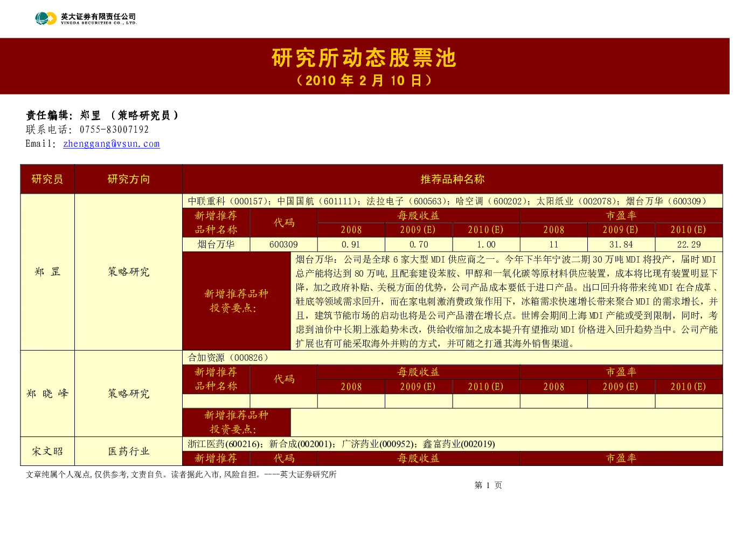This screenshot has width=756, height=535.
Task: Click the date line 2010 年 2 月 10 日
Action: [364, 81]
